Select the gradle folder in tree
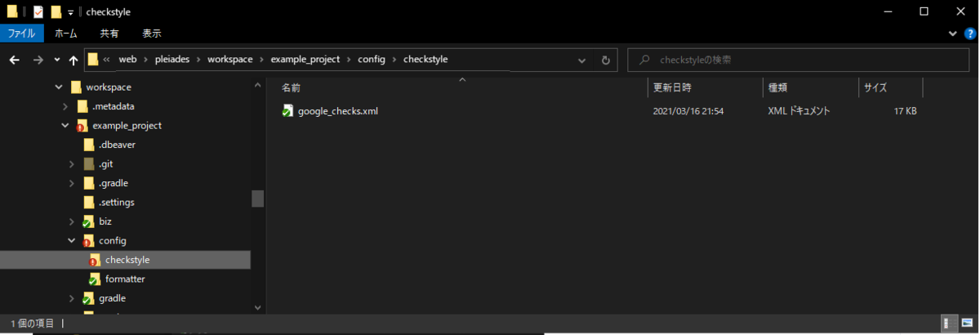980x335 pixels. coord(112,298)
